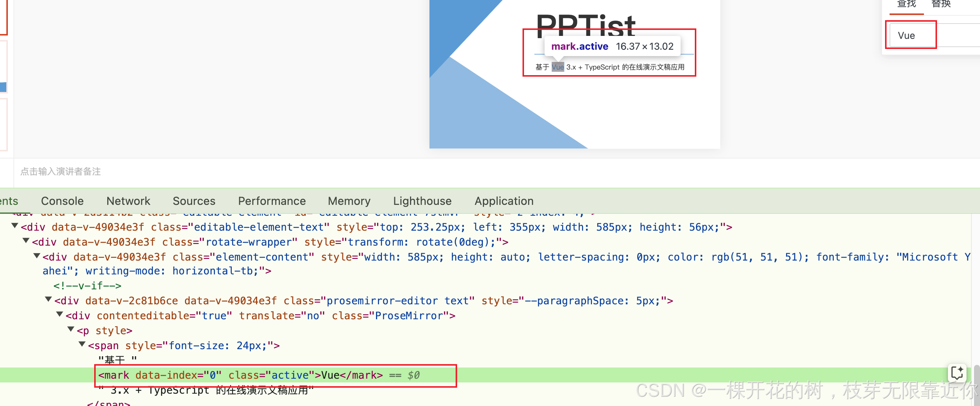Click the AI assistance icon in the Elements panel
The image size is (980, 406).
click(957, 372)
